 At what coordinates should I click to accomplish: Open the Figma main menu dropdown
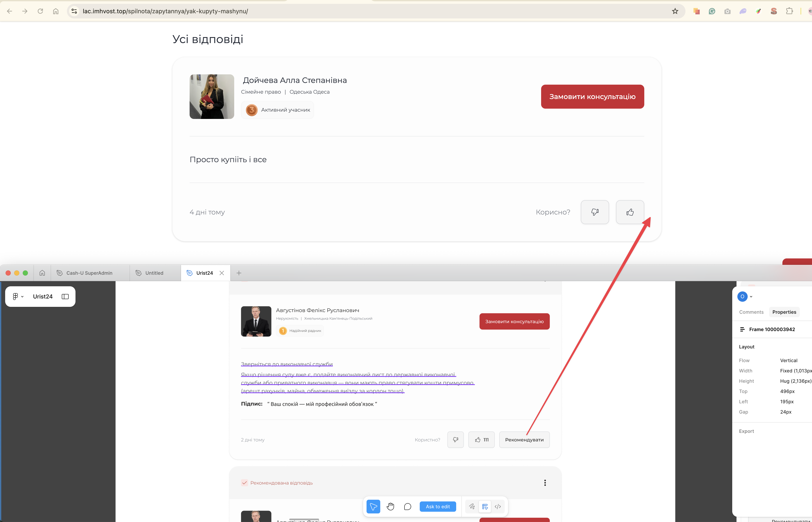pyautogui.click(x=18, y=297)
